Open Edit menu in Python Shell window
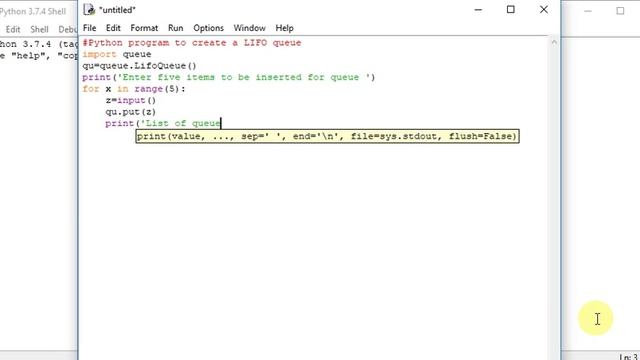 13,29
